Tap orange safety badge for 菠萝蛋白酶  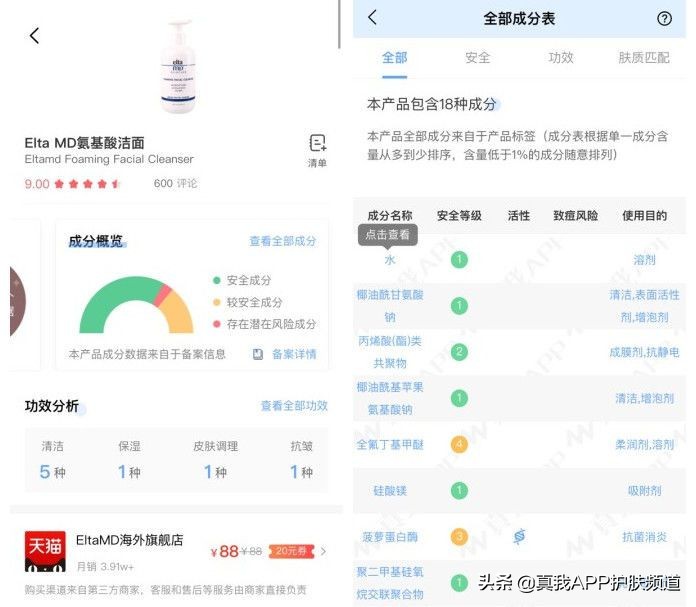coord(459,537)
